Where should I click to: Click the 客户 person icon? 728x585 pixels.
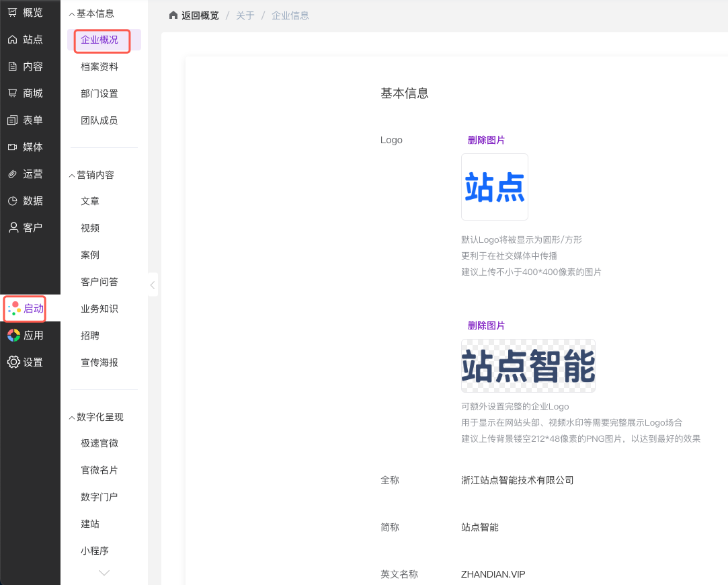(13, 227)
